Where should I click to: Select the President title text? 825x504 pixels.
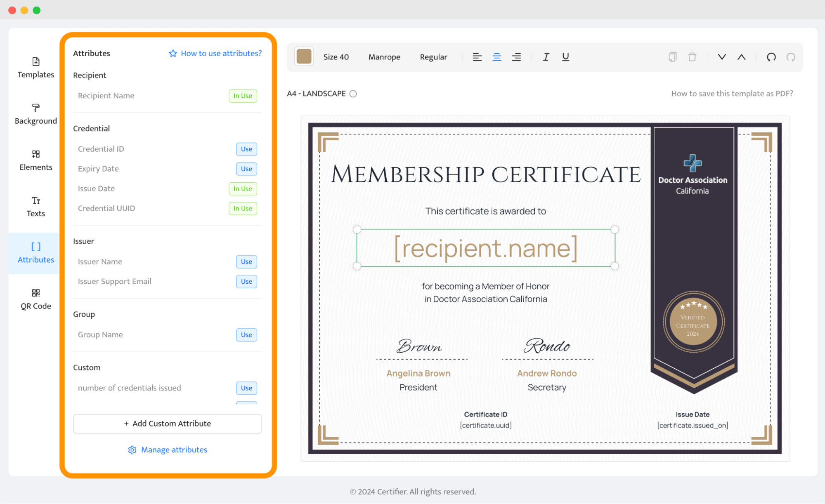(x=418, y=387)
